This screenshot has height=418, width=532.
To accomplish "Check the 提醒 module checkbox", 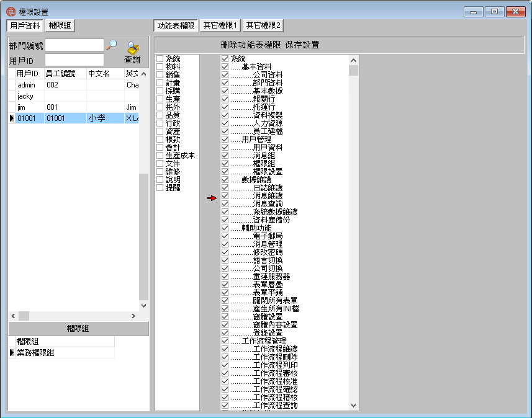I will tap(160, 187).
